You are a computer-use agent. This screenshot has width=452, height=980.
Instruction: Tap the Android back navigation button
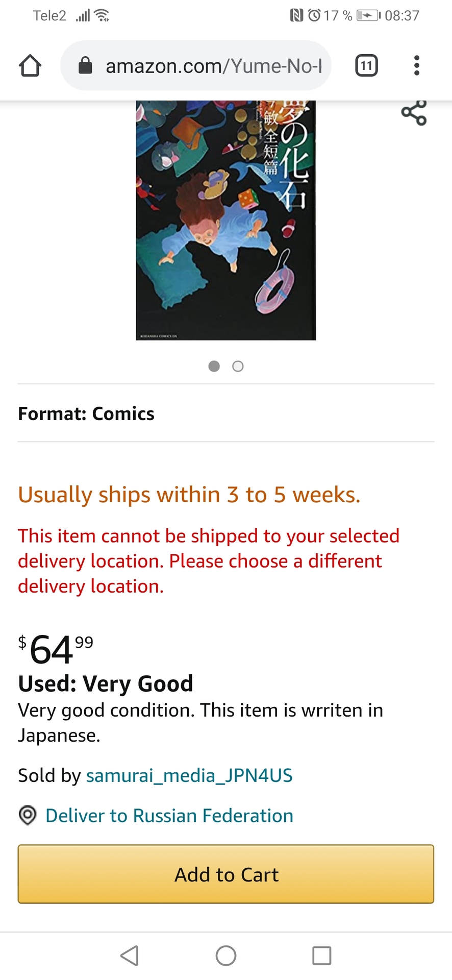pos(130,955)
